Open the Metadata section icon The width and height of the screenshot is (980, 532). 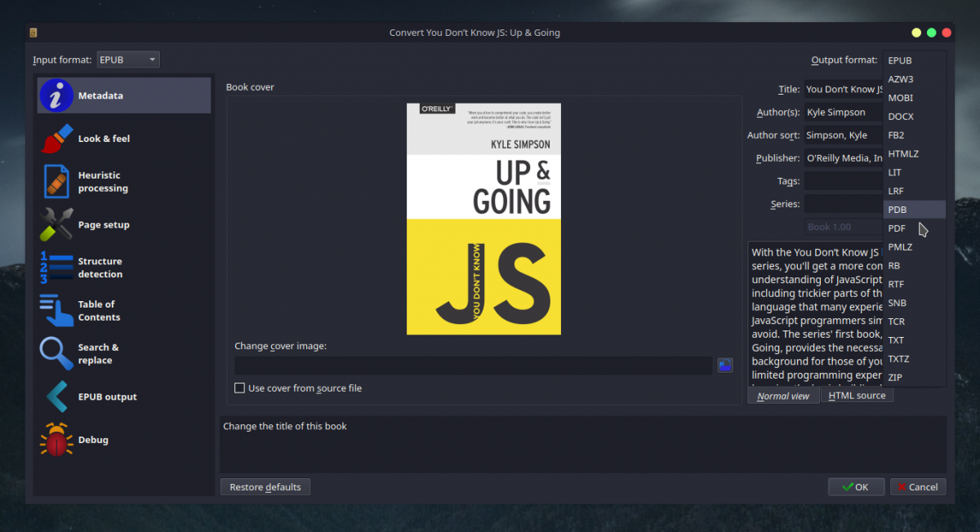[57, 95]
